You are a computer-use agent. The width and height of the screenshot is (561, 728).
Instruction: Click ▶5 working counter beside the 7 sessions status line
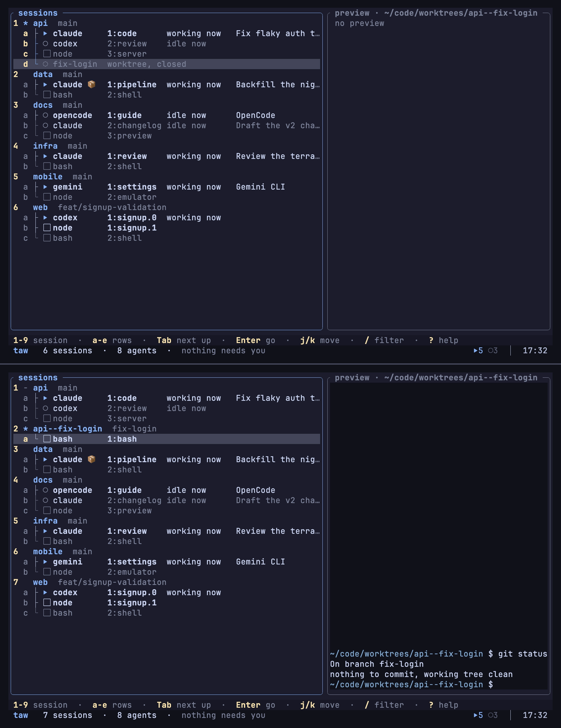pyautogui.click(x=478, y=715)
